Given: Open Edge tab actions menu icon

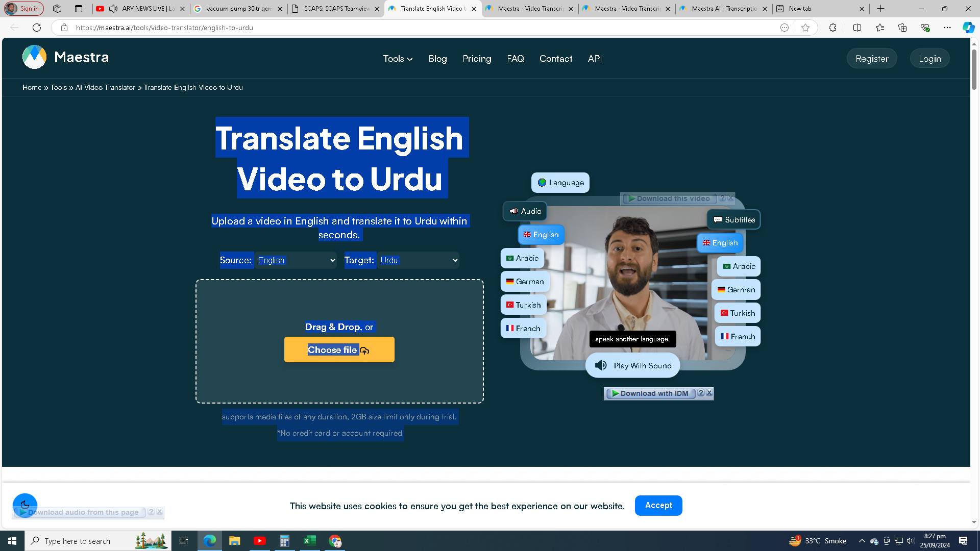Looking at the screenshot, I should (79, 9).
